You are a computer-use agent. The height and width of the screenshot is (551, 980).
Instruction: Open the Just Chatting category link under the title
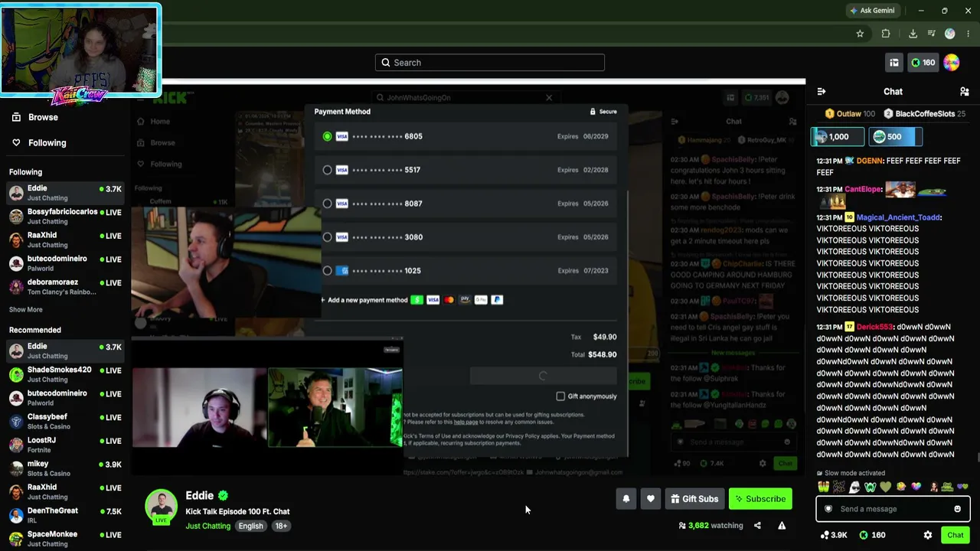[207, 527]
